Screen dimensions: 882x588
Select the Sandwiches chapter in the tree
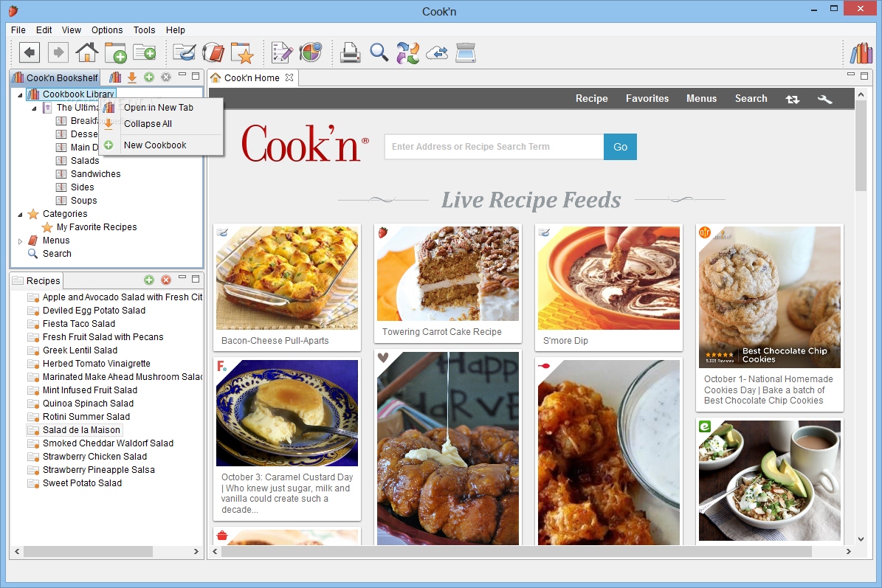(x=96, y=174)
